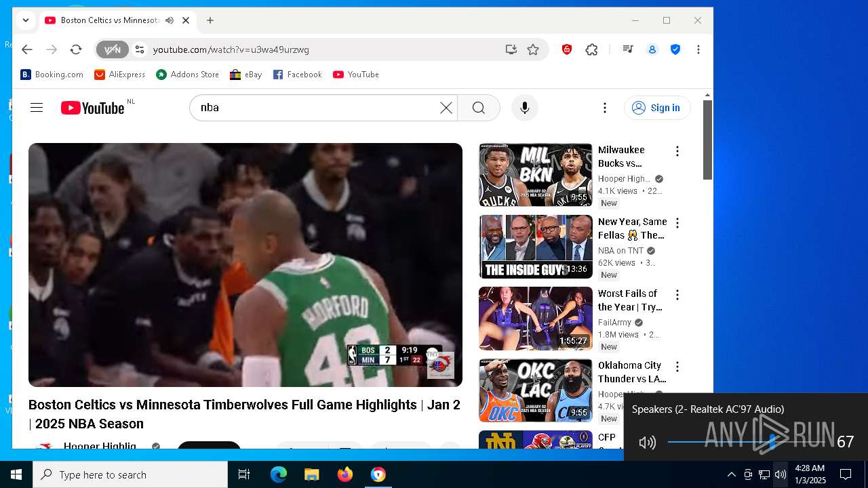Screen dimensions: 868x488
Task: Open the tray volume speaker icon
Action: pyautogui.click(x=781, y=474)
